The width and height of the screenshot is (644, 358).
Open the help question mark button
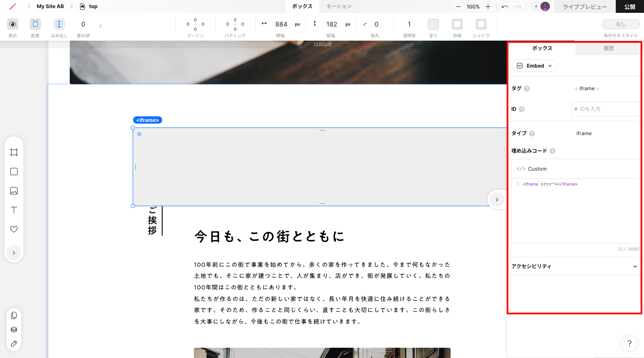coord(629,343)
